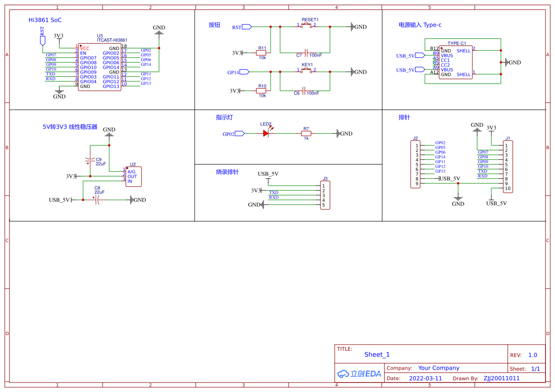Click the "电源输入 Type-c" section title
Screen dimensions: 555x392
[x=420, y=25]
